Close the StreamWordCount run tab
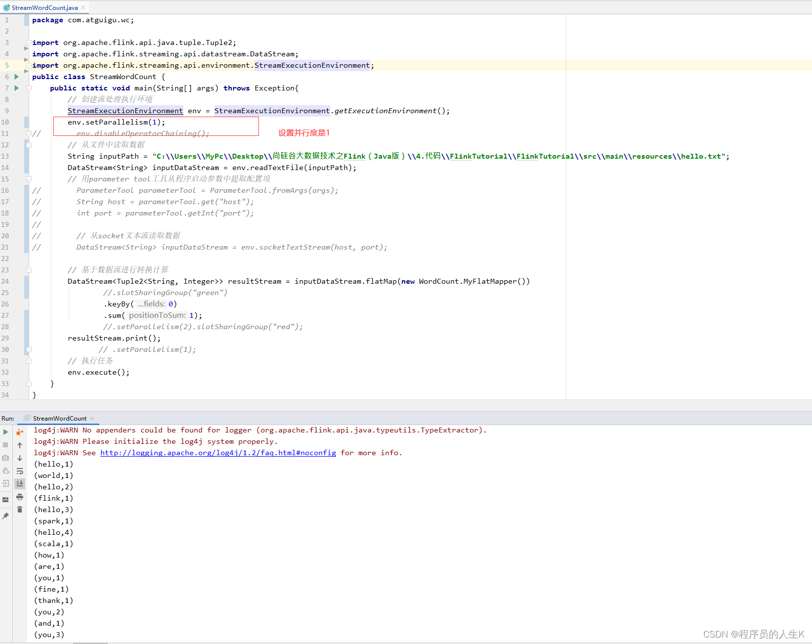Image resolution: width=812 pixels, height=644 pixels. point(92,419)
